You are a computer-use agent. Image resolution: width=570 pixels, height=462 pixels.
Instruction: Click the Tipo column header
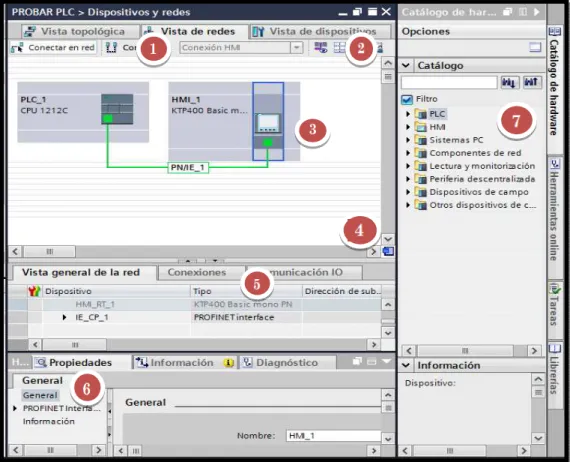[246, 291]
